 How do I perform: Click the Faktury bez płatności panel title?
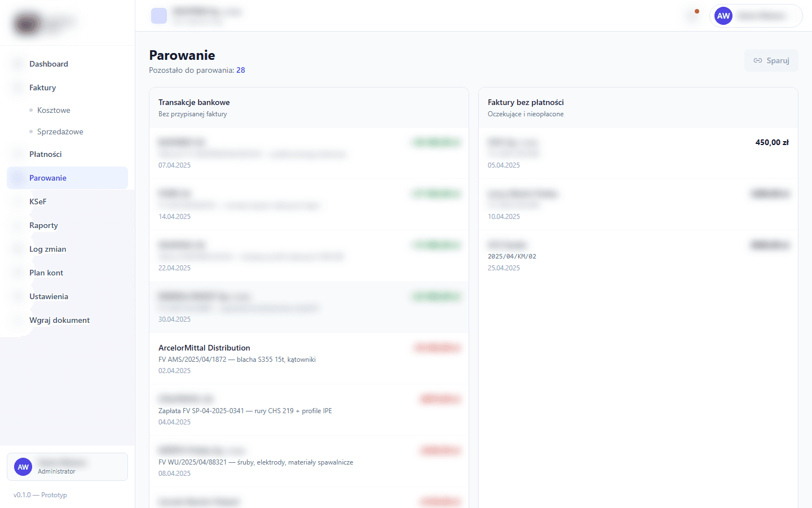coord(526,102)
